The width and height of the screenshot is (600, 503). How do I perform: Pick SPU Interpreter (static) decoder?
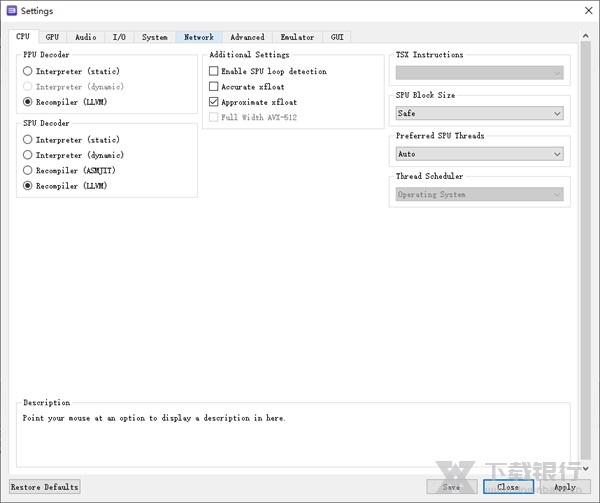tap(28, 140)
